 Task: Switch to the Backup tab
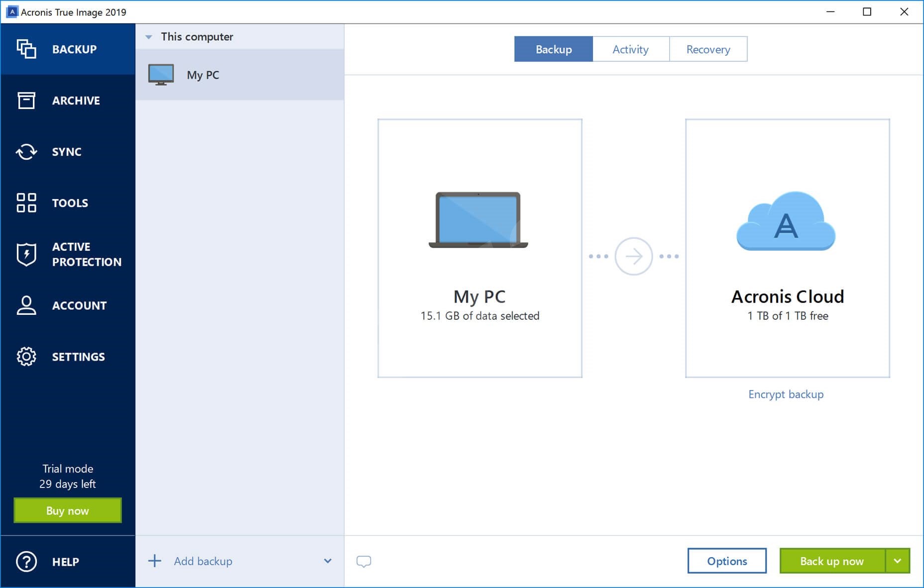coord(554,49)
